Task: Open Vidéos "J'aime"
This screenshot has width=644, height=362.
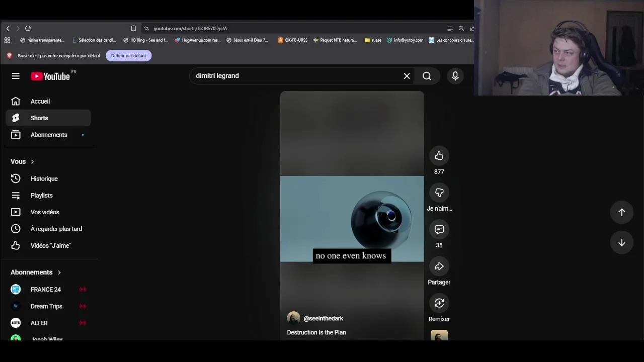Action: click(48, 245)
